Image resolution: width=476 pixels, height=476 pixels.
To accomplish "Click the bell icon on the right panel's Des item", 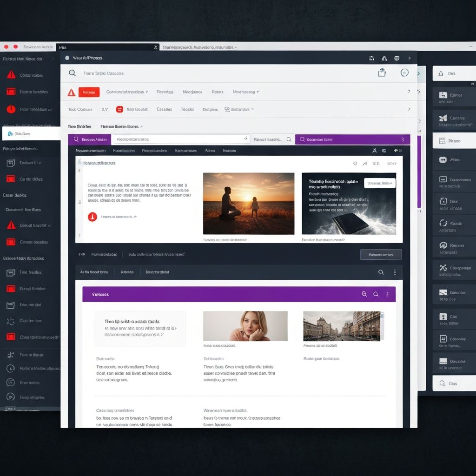I will (440, 73).
